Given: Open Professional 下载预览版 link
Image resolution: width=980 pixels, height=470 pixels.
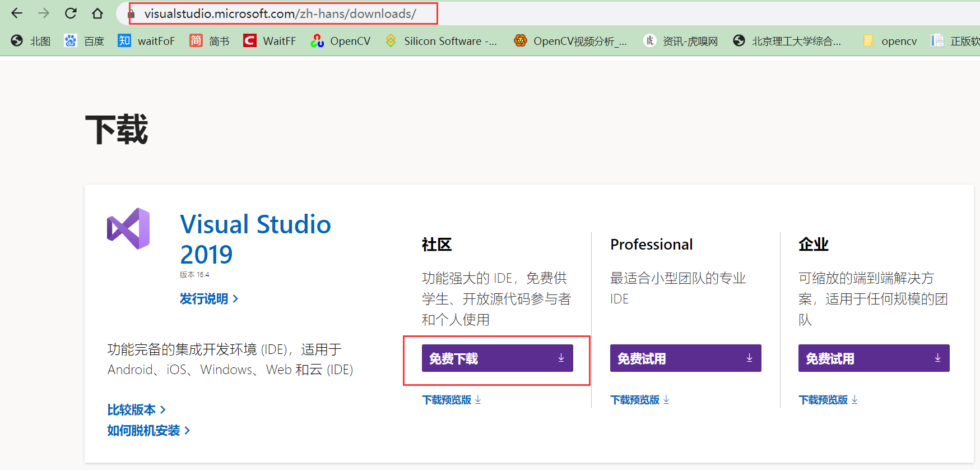Looking at the screenshot, I should click(640, 400).
